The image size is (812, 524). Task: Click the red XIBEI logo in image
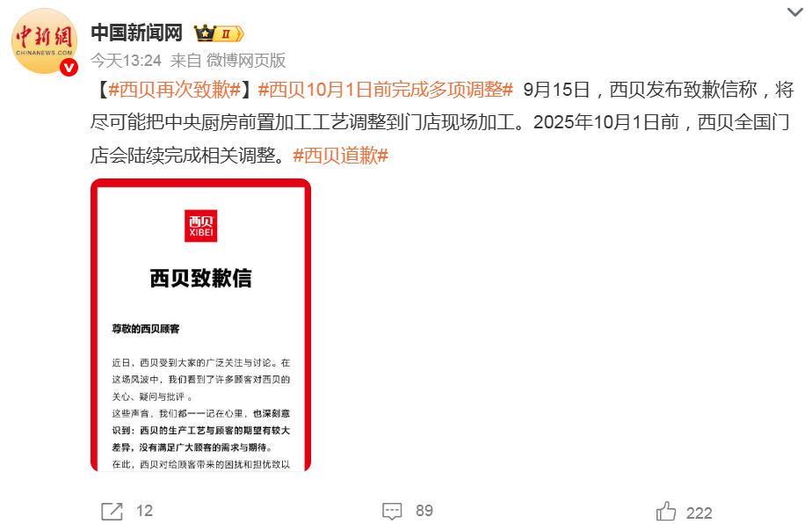click(x=201, y=225)
